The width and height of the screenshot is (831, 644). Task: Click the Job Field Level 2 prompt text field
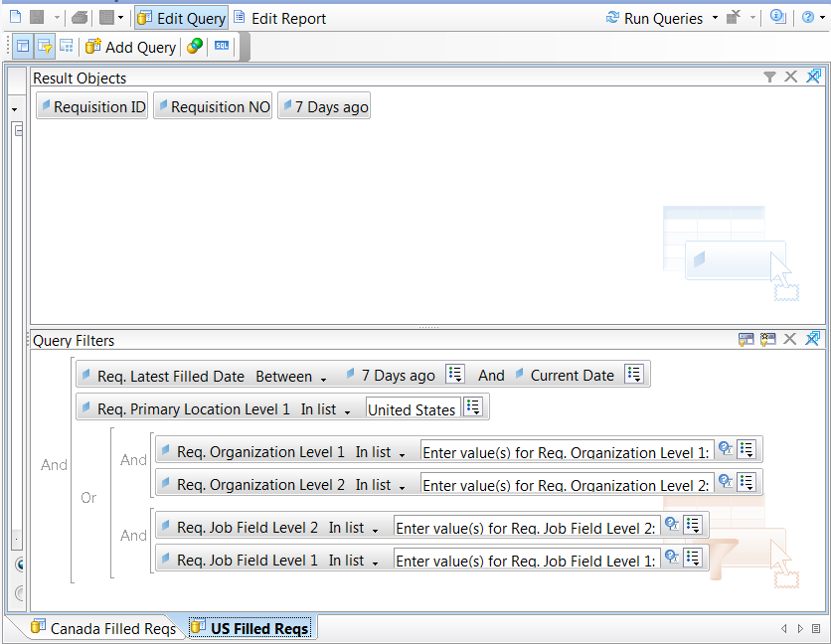point(527,528)
